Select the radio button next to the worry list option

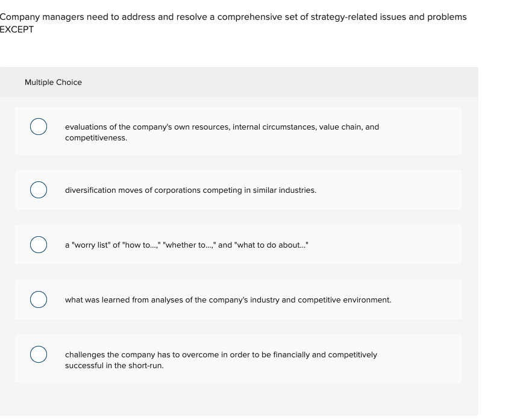[38, 244]
